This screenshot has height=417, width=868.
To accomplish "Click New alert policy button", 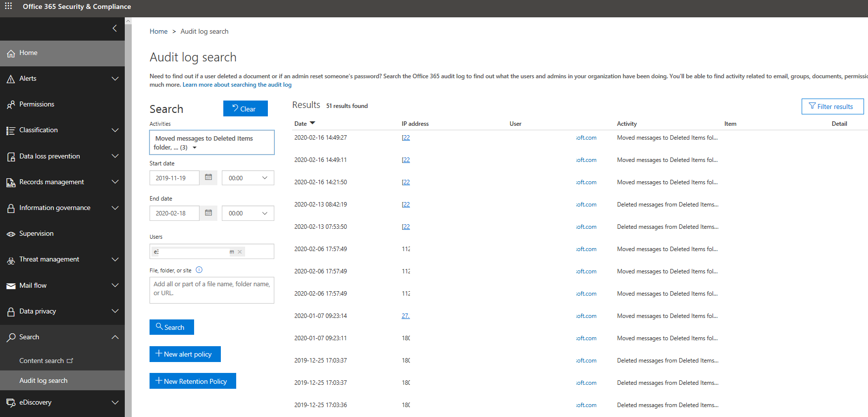I will click(185, 354).
